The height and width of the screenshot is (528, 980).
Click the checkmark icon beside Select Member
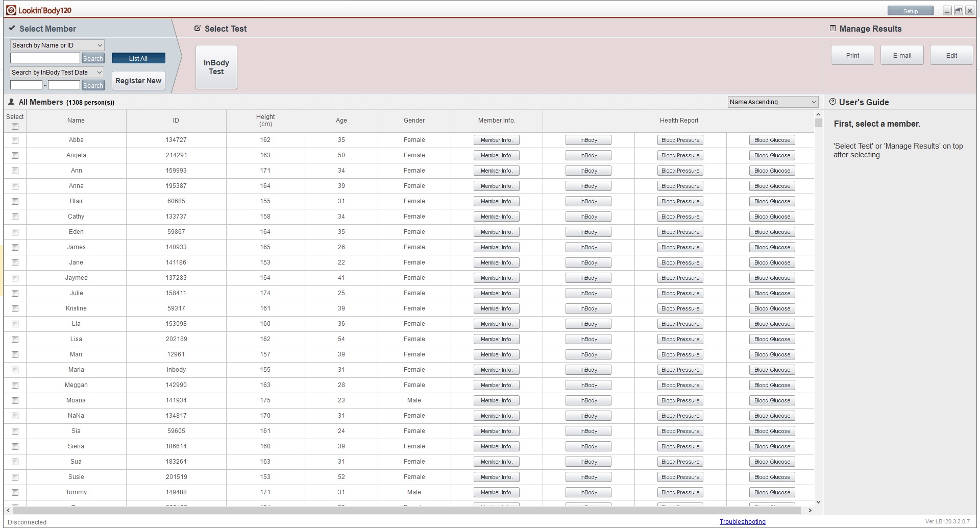(12, 28)
